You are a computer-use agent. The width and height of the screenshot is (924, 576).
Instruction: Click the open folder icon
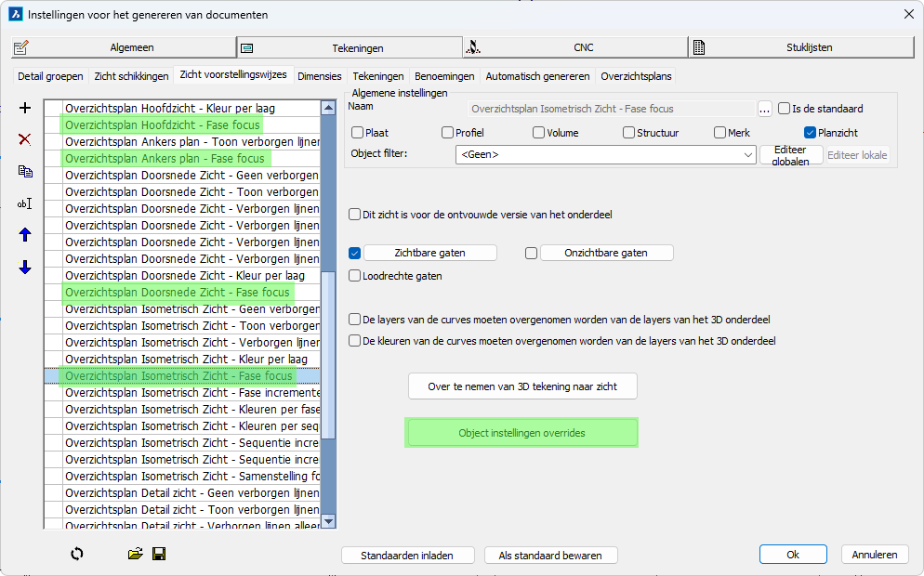(136, 554)
